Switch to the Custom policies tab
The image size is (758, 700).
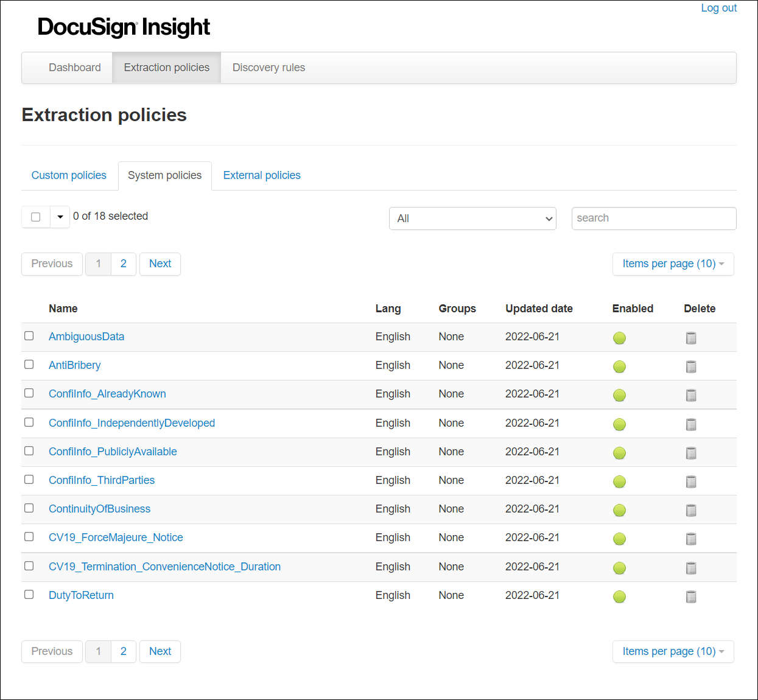(x=68, y=175)
